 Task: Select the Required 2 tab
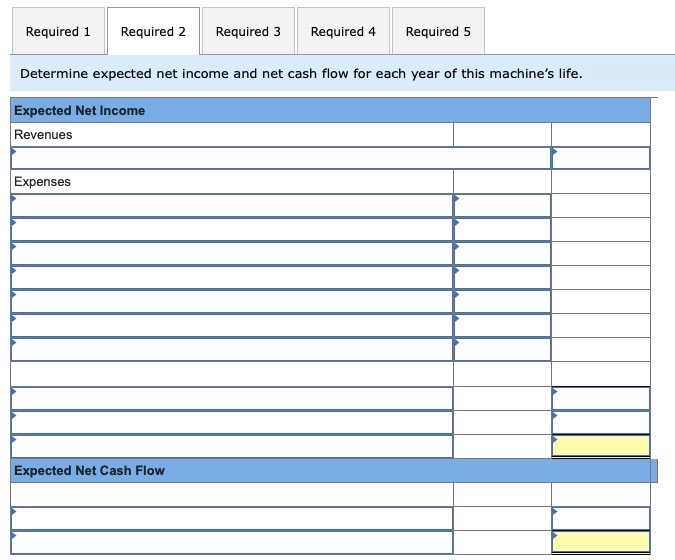(x=153, y=31)
